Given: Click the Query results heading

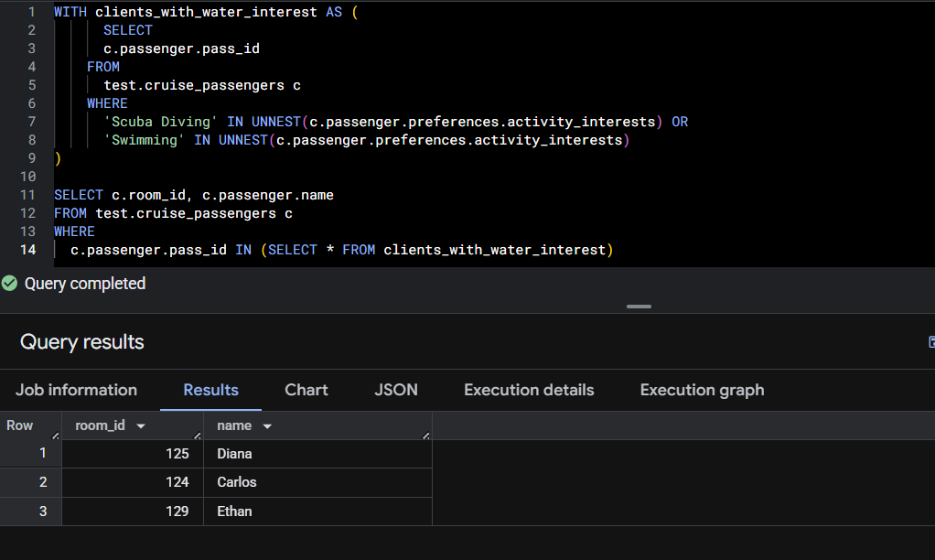Looking at the screenshot, I should click(82, 342).
